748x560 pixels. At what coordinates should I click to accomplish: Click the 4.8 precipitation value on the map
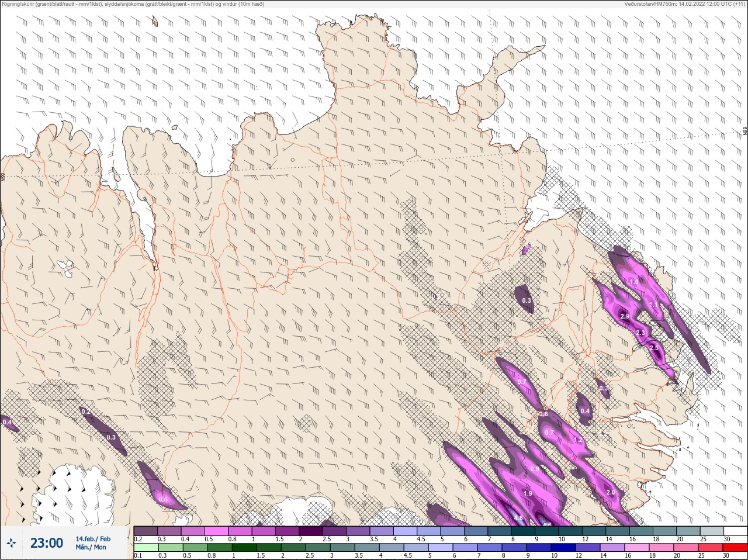[518, 518]
